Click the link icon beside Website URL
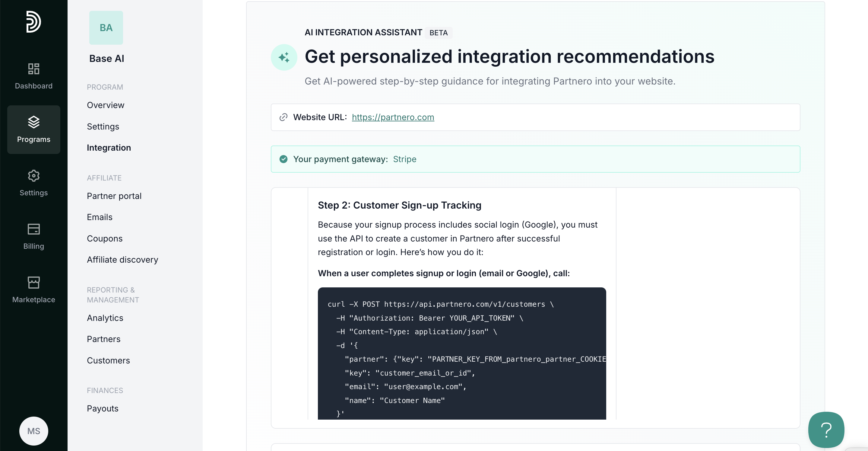This screenshot has width=868, height=451. pos(284,117)
